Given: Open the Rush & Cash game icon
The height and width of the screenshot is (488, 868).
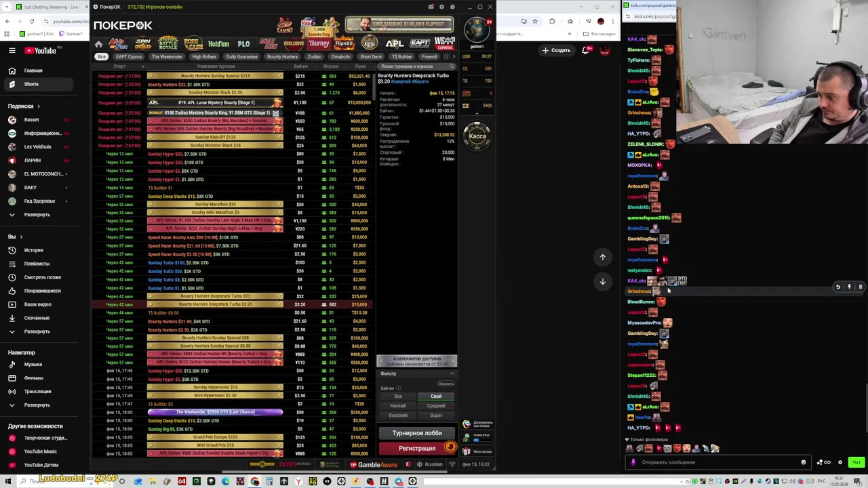Looking at the screenshot, I should 193,44.
